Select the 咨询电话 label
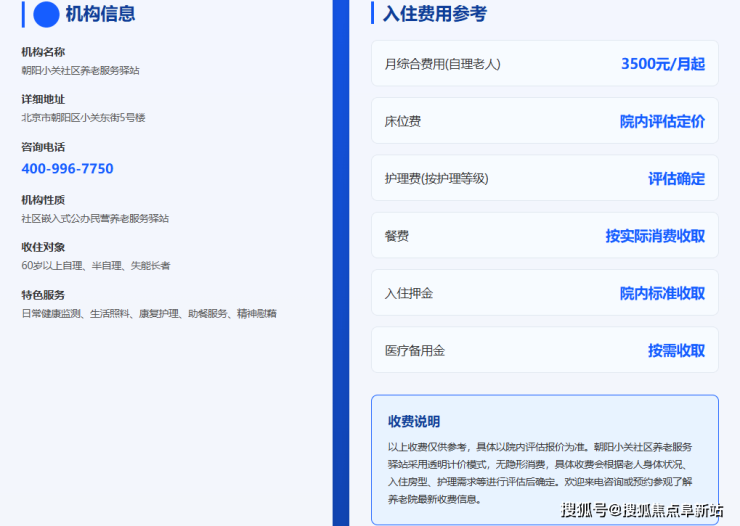 click(x=43, y=147)
